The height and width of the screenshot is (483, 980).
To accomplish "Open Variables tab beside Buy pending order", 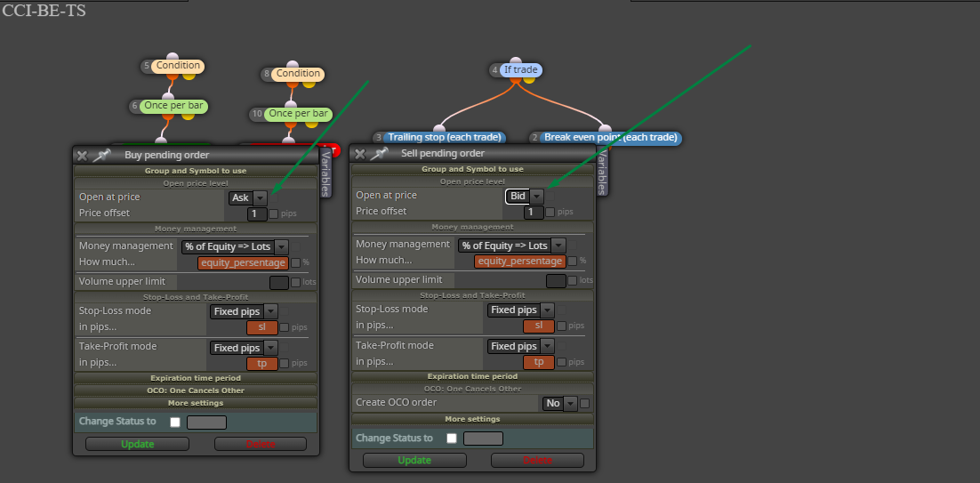I will click(325, 173).
